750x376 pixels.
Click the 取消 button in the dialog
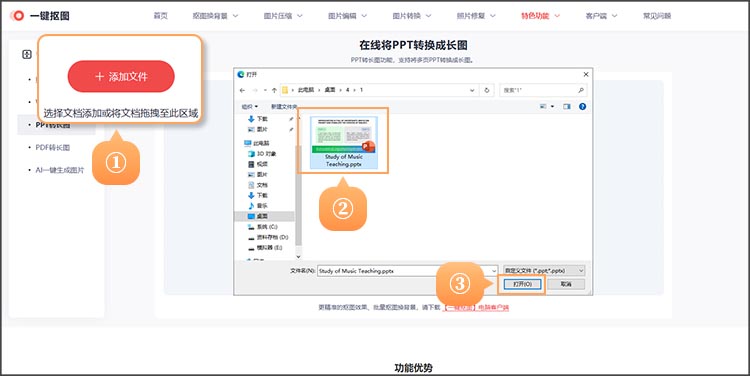[566, 284]
